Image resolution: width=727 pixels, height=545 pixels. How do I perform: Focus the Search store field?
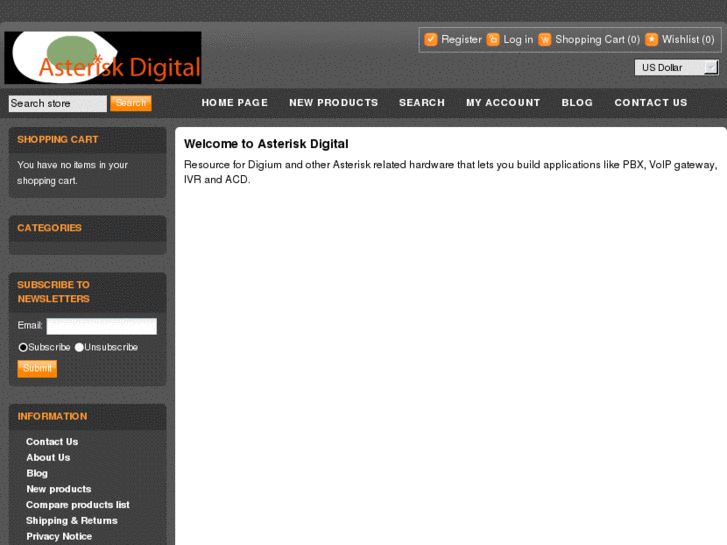coord(57,103)
